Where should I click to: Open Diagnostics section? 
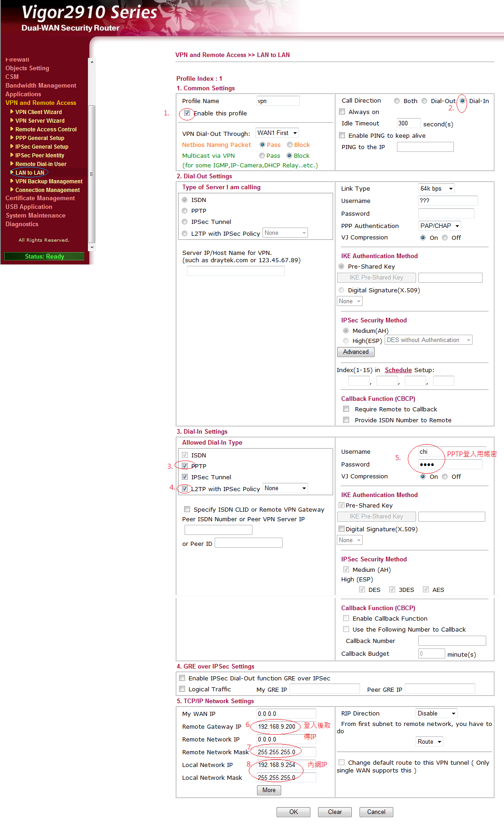[22, 224]
